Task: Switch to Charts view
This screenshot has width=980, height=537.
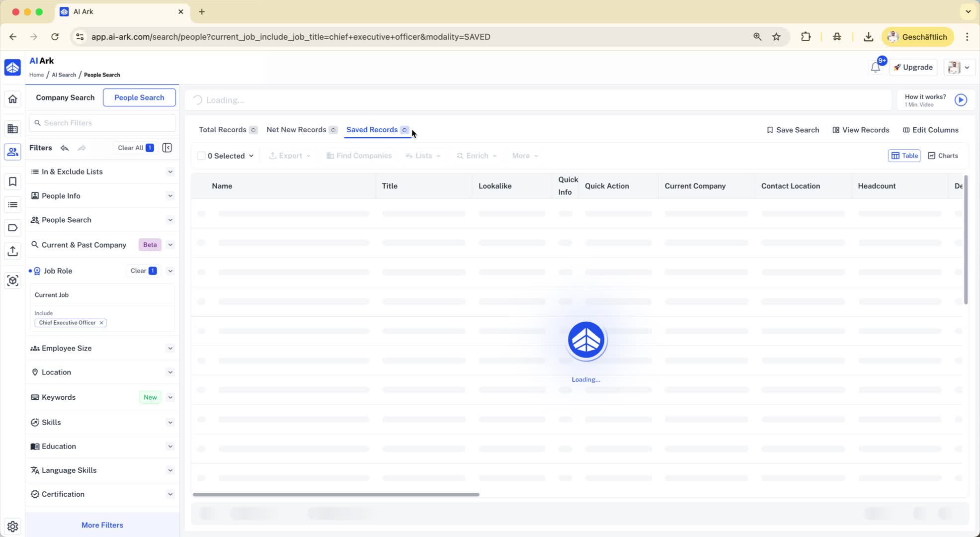Action: 943,156
